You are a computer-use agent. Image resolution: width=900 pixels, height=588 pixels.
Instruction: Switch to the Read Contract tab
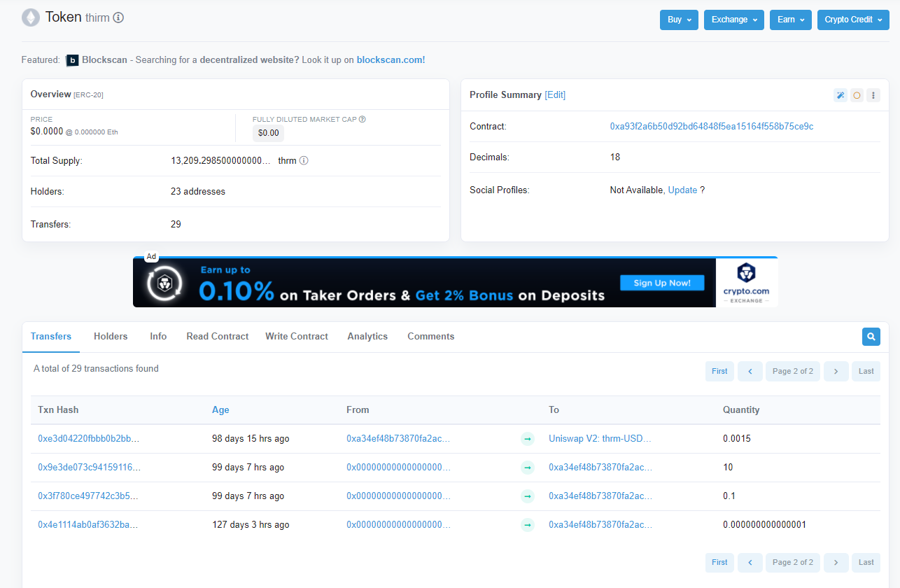click(218, 337)
